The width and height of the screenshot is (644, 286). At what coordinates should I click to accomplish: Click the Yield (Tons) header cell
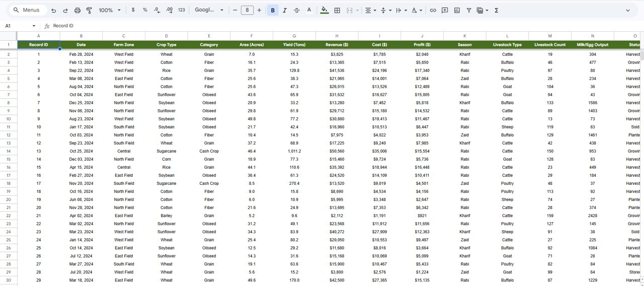[294, 45]
